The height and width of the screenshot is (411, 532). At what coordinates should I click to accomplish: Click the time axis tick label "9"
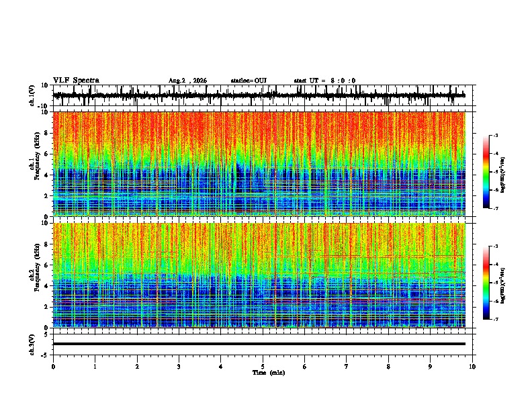pyautogui.click(x=430, y=367)
